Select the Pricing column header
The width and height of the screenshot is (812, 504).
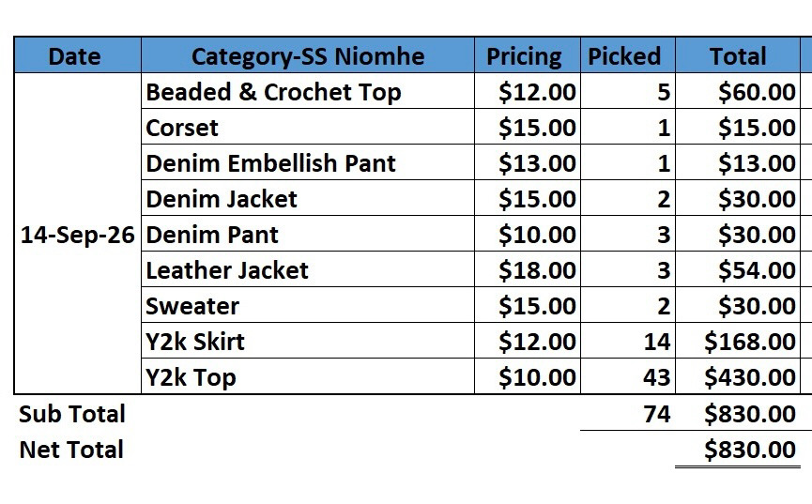(528, 55)
